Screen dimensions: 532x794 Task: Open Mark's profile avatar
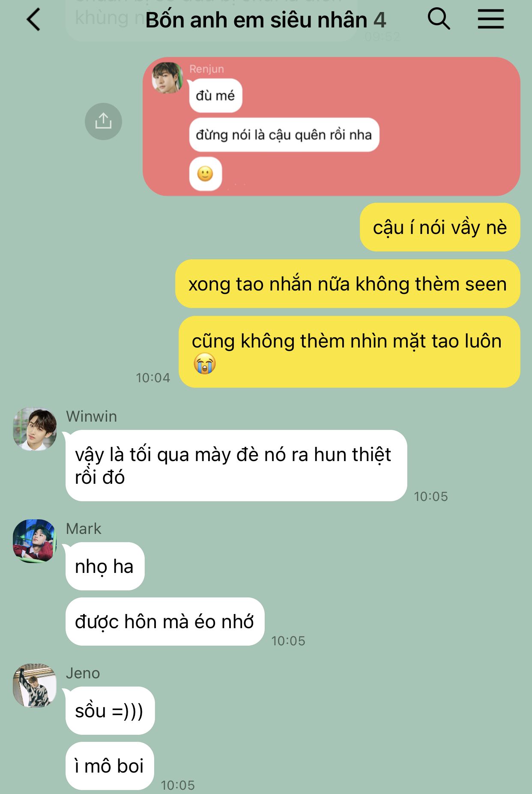coord(35,541)
